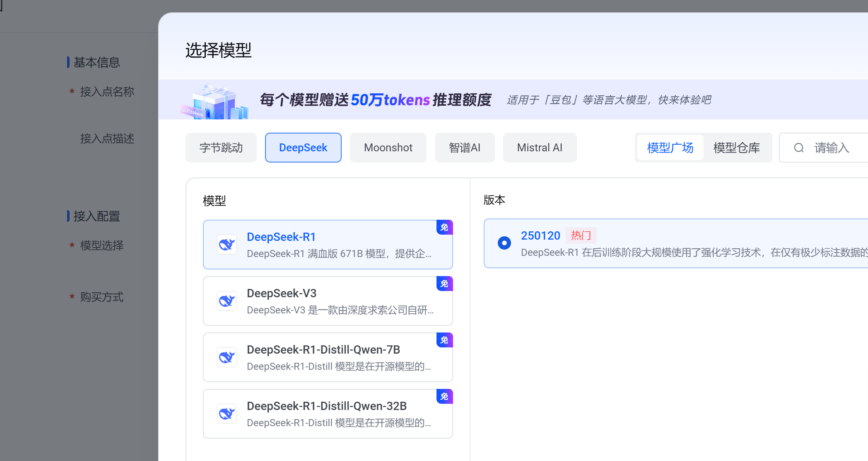The height and width of the screenshot is (461, 868).
Task: Click the 50万tokens promotion banner text
Action: point(376,100)
